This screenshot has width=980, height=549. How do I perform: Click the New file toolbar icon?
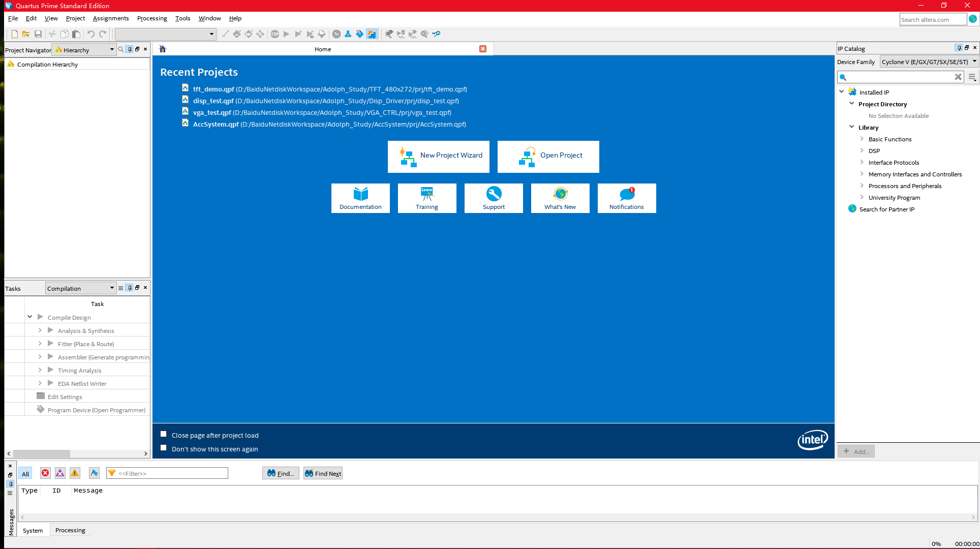pos(14,34)
